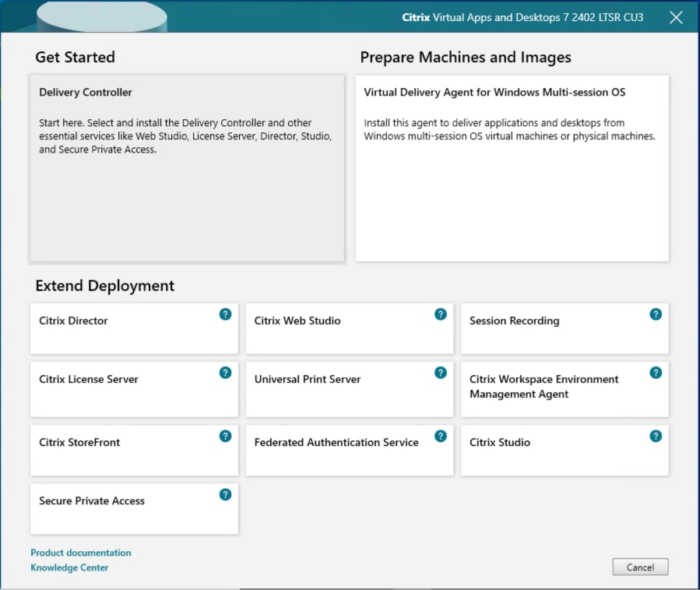Open the Knowledge Center link
Image resolution: width=700 pixels, height=590 pixels.
(x=69, y=567)
